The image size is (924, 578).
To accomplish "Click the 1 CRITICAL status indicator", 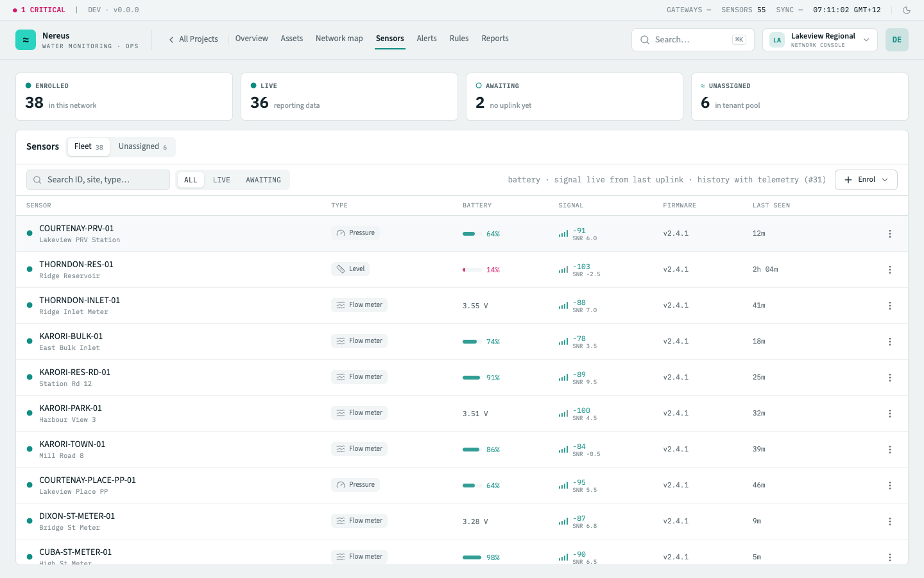I will tap(39, 10).
